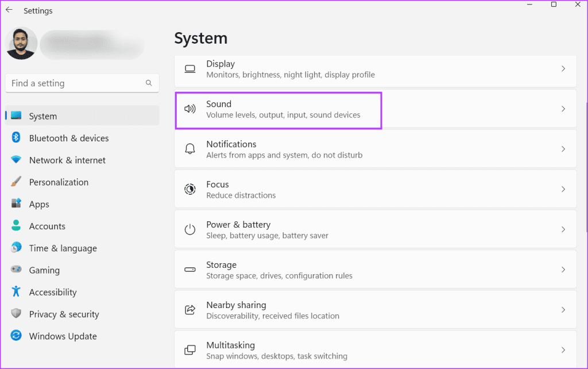588x369 pixels.
Task: Open Power & battery via its chevron
Action: coord(563,229)
